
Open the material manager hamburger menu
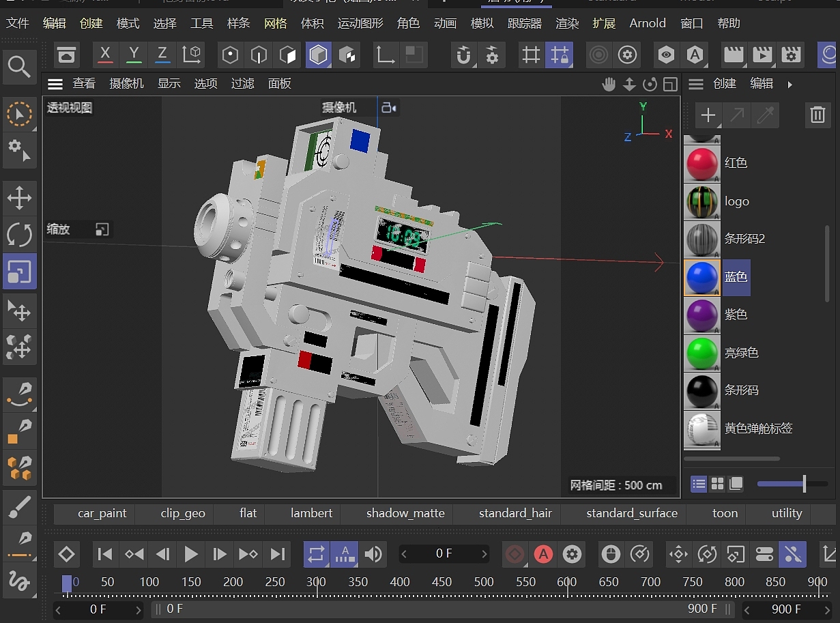pos(695,84)
